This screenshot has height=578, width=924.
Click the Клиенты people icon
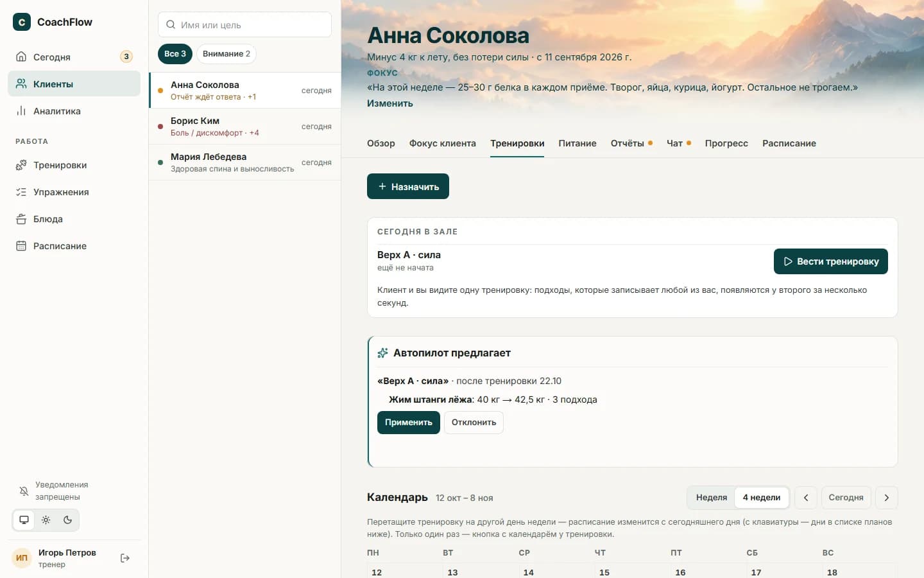click(21, 83)
